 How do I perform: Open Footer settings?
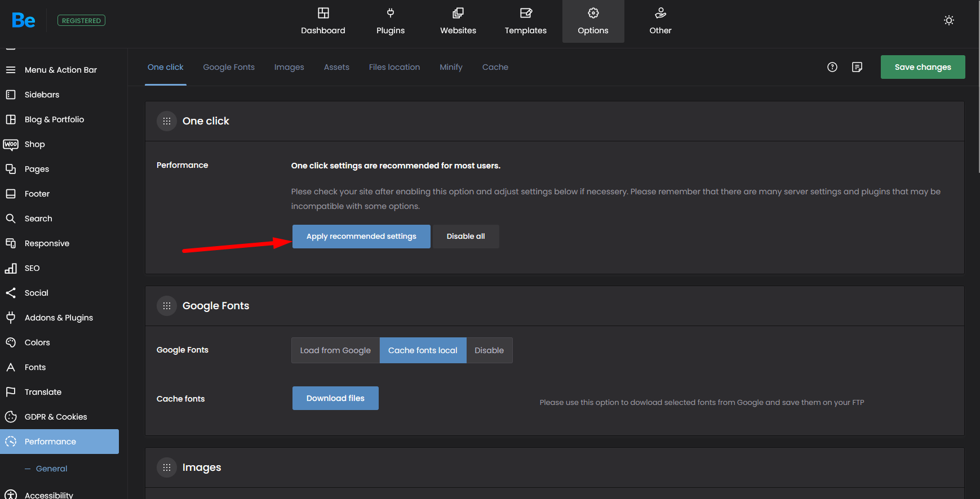[x=60, y=194]
